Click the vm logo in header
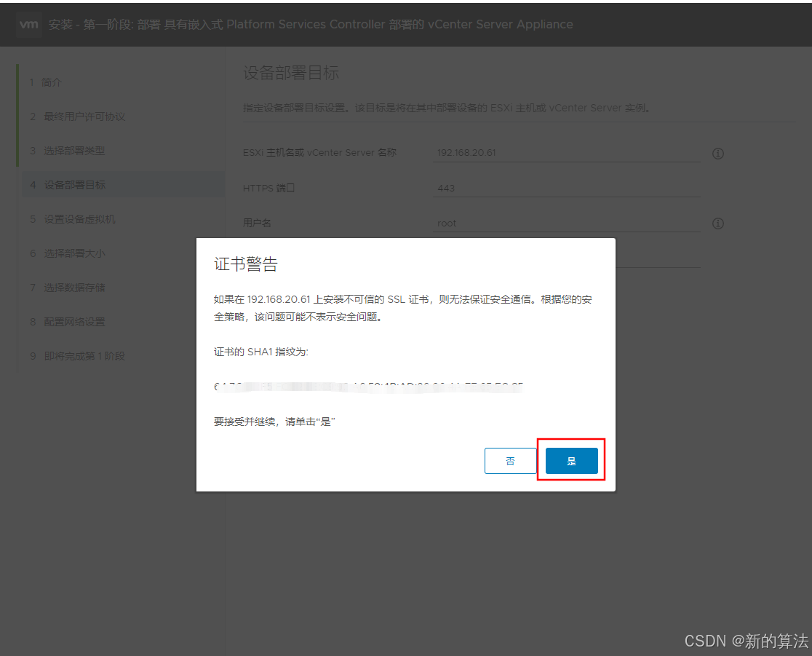Viewport: 812px width, 656px height. [x=29, y=24]
